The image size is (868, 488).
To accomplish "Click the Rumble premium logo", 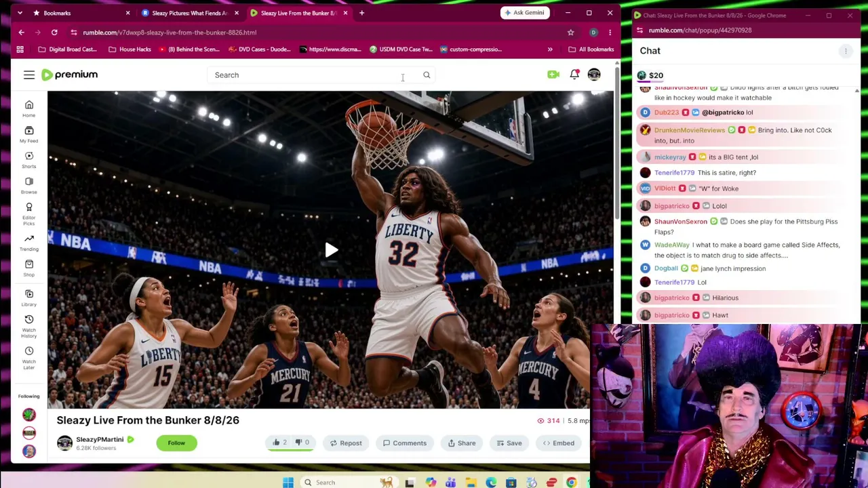I will (69, 75).
